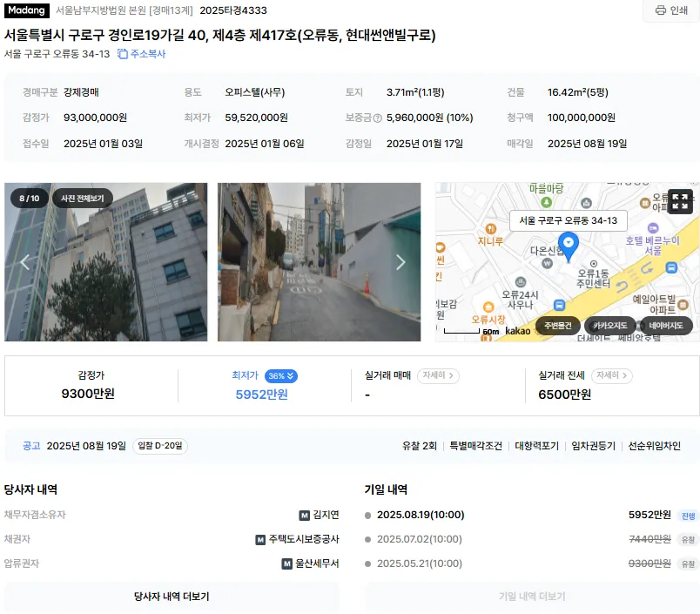This screenshot has width=700, height=614.
Task: Select the 대항력포기 tag
Action: [x=536, y=446]
